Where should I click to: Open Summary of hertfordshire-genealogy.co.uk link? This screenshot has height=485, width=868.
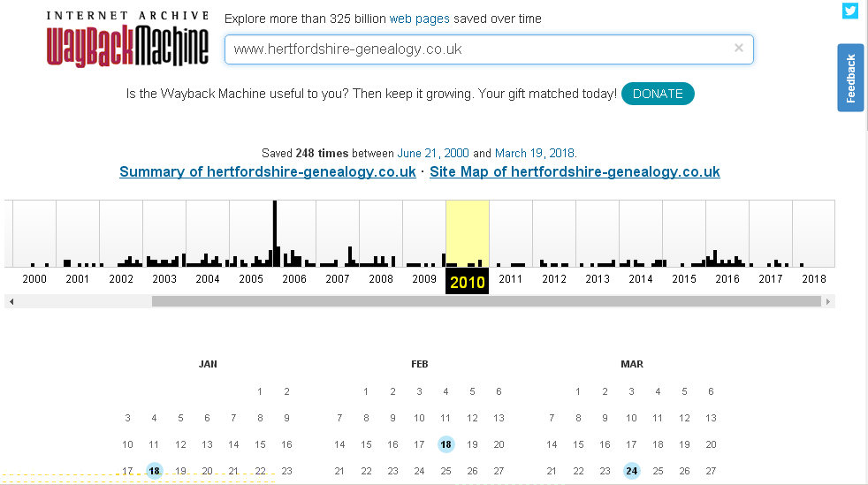click(267, 172)
